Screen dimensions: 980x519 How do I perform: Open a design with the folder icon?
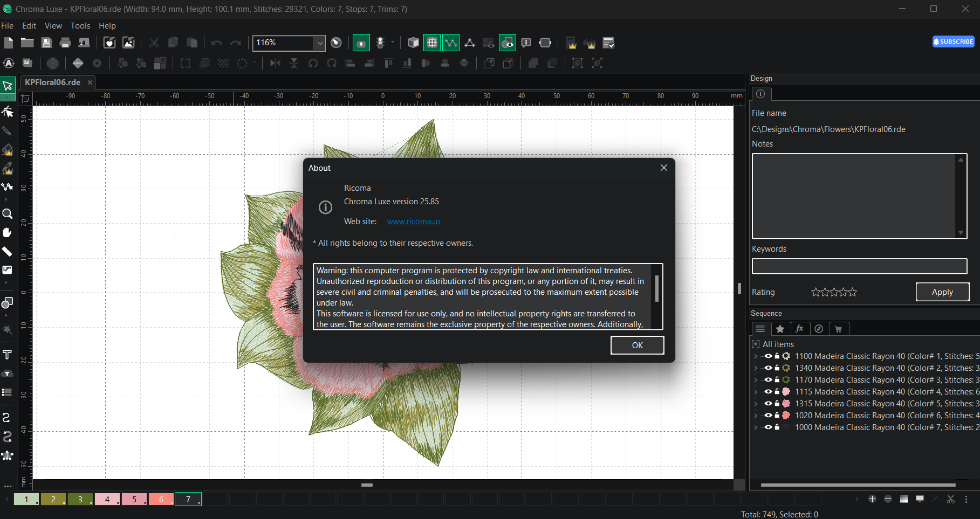27,43
